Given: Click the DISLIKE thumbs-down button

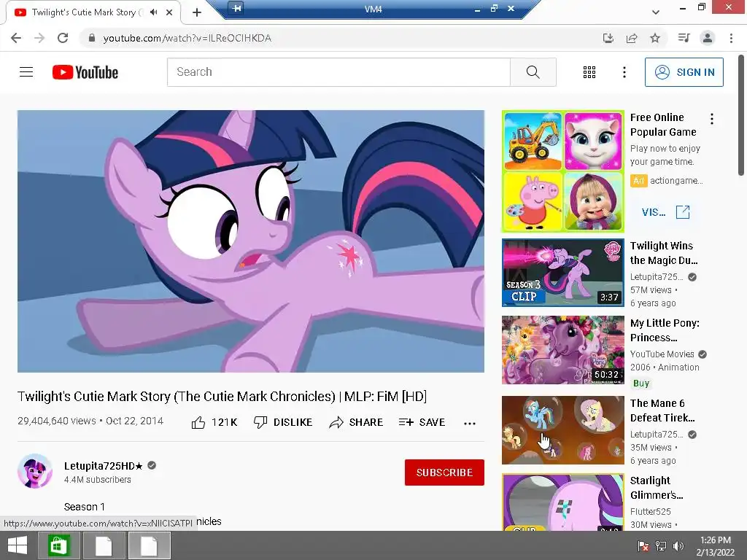Looking at the screenshot, I should (x=283, y=422).
